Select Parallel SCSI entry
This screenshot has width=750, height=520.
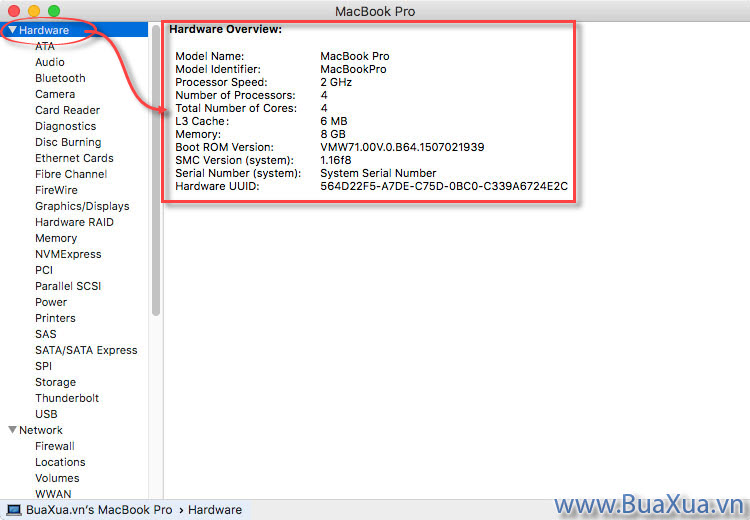click(68, 286)
